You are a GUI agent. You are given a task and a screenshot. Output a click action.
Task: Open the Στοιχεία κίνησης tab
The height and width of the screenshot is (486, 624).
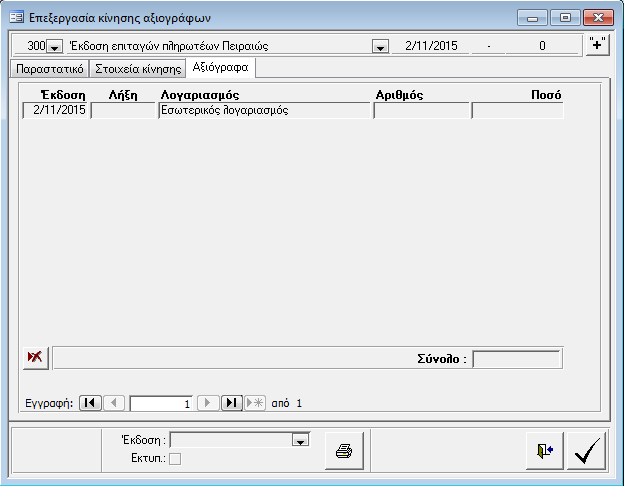138,69
